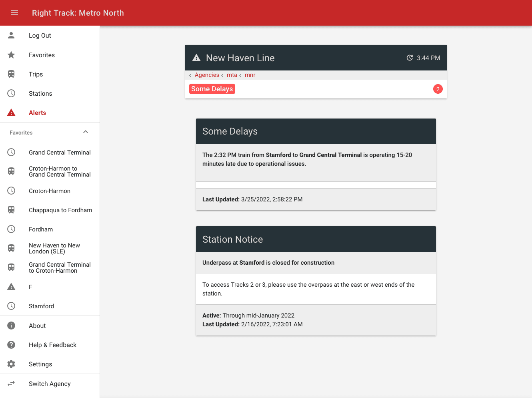
Task: Collapse the Favorites section chevron
Action: [85, 132]
